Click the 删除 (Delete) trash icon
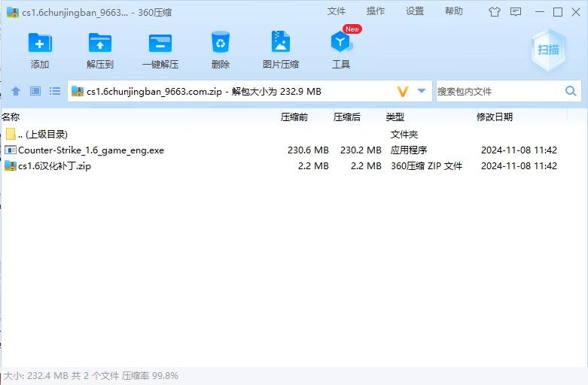This screenshot has width=588, height=385. (220, 42)
